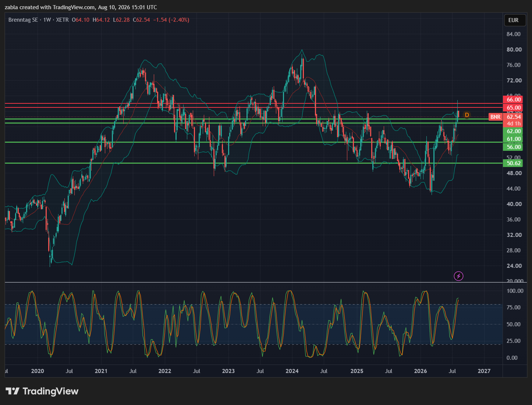The height and width of the screenshot is (405, 532).
Task: Click the change value −1.54 (−2.40%)
Action: (x=171, y=20)
